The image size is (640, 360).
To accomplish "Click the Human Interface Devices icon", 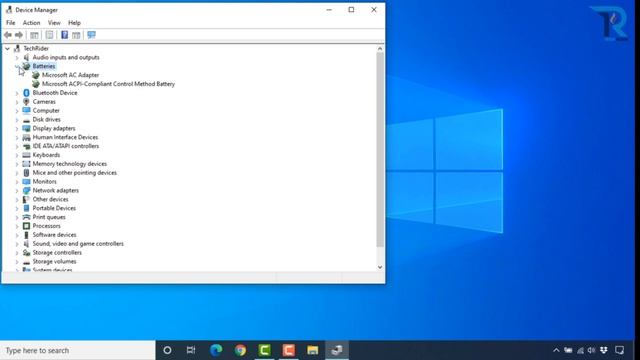I will click(27, 137).
